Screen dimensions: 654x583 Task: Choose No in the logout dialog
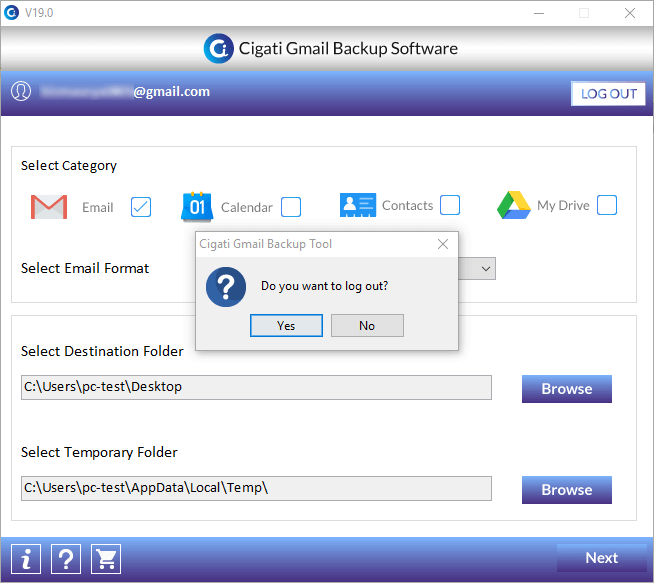point(367,325)
